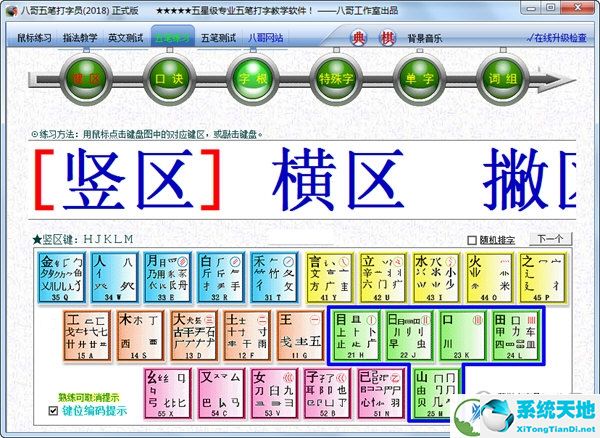Open the 典 dictionary round icon
Viewport: 600px width, 438px height.
[359, 38]
